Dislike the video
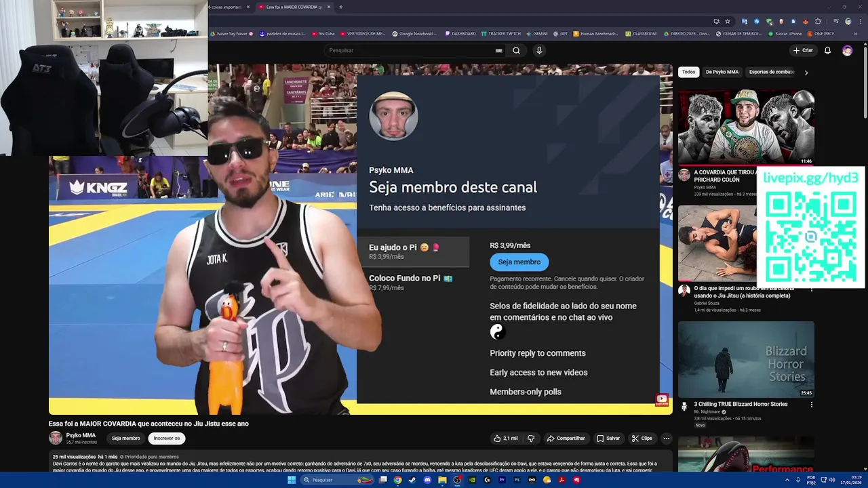868x488 pixels. (531, 439)
